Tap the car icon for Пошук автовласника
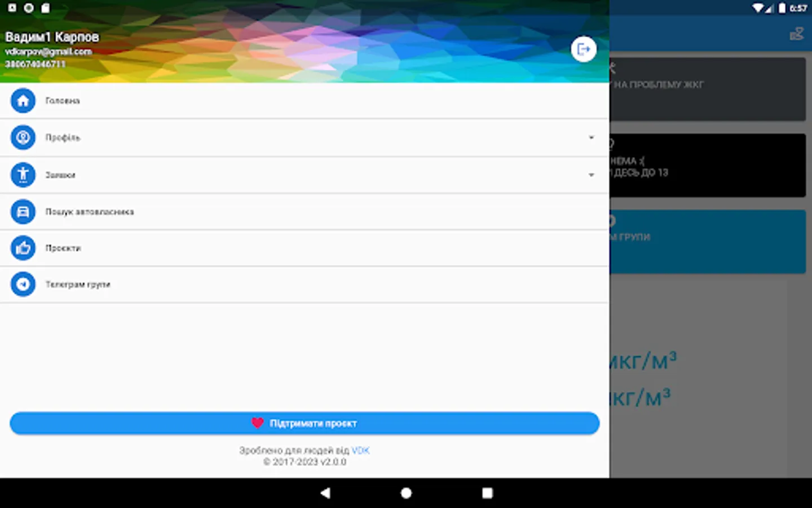Screen dimensions: 812x508 tap(23, 212)
